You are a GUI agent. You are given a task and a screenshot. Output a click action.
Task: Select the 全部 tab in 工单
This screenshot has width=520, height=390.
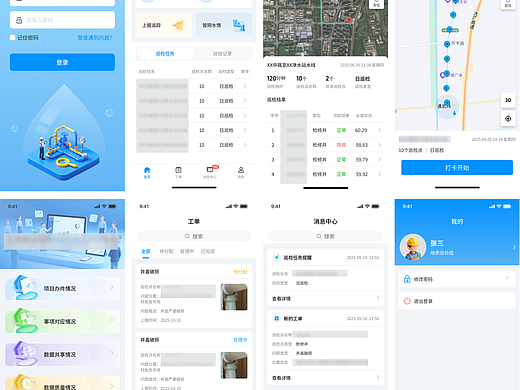[x=146, y=251]
